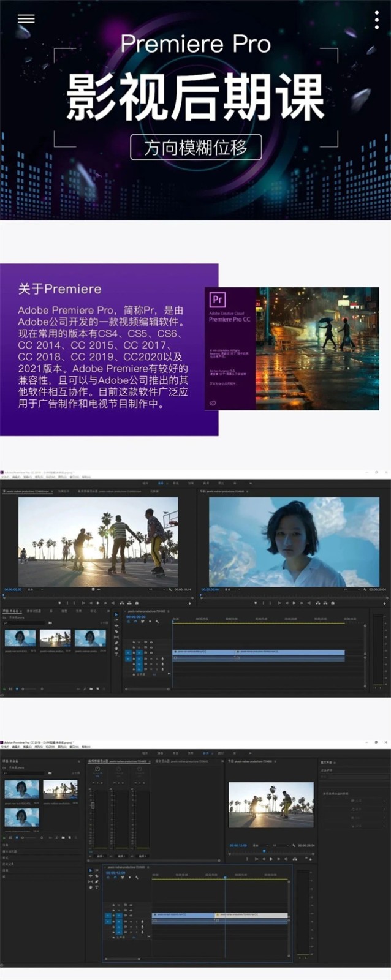
Task: Click the Premiere Pro heading in banner
Action: pyautogui.click(x=195, y=44)
